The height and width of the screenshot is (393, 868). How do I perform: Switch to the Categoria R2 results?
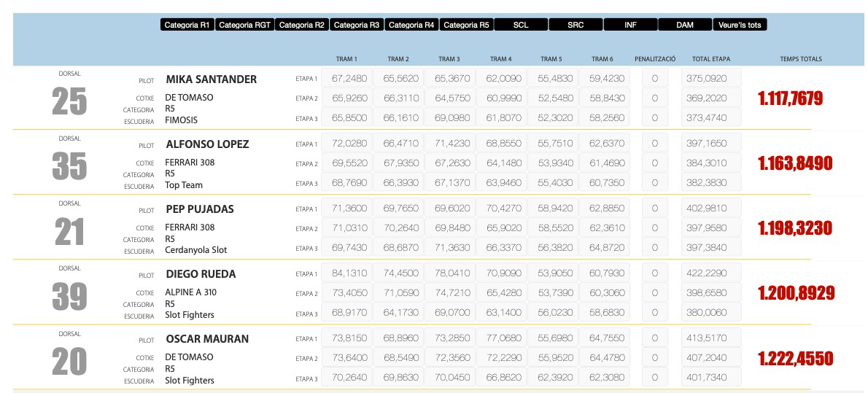[x=301, y=25]
